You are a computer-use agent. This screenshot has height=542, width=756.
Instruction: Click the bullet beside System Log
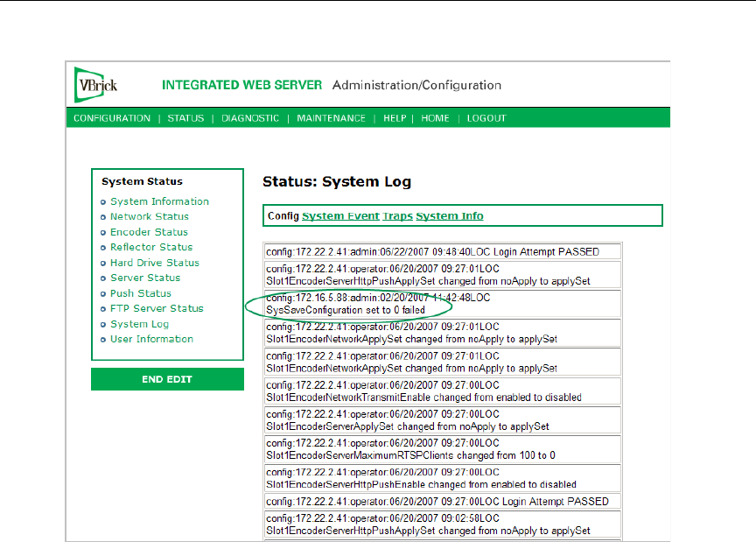(102, 325)
